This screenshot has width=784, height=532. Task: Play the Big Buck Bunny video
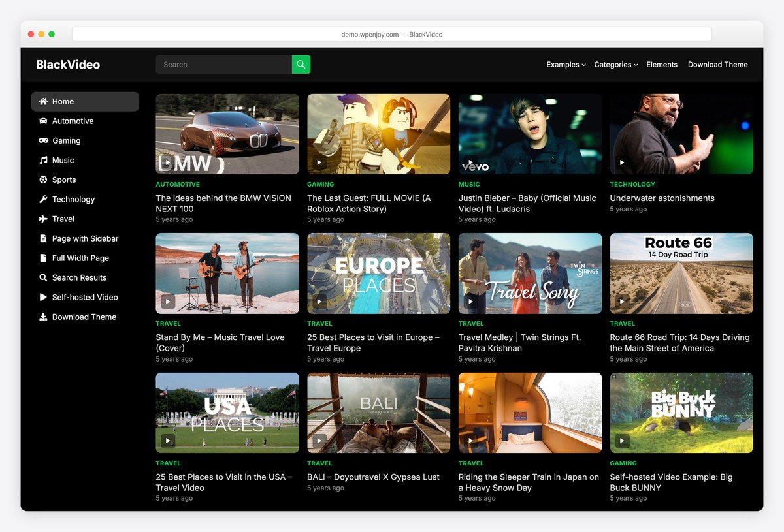[622, 441]
